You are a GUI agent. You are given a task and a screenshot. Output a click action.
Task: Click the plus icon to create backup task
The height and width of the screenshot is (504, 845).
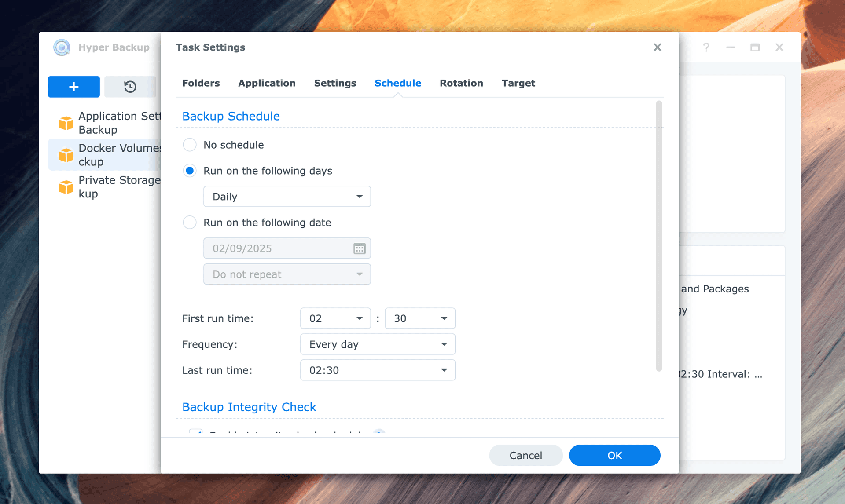pyautogui.click(x=74, y=87)
